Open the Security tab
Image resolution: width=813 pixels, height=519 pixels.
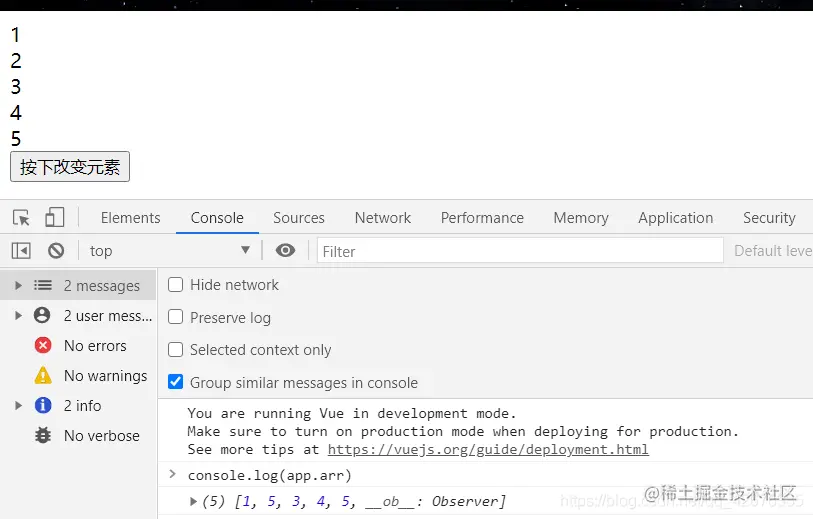769,218
